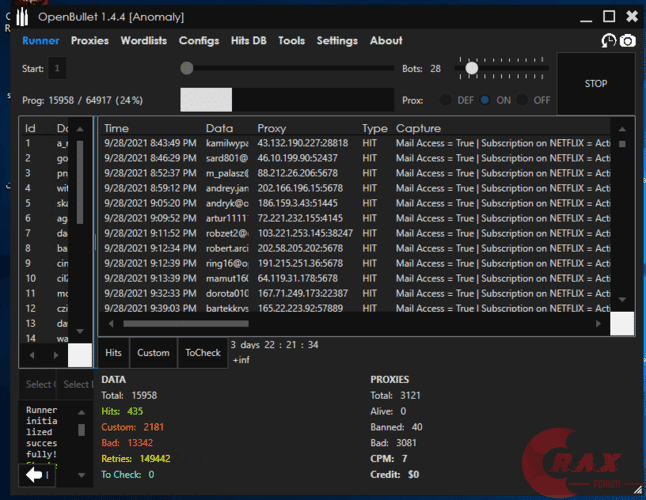Click the camera screenshot icon
Image resolution: width=646 pixels, height=500 pixels.
tap(628, 41)
